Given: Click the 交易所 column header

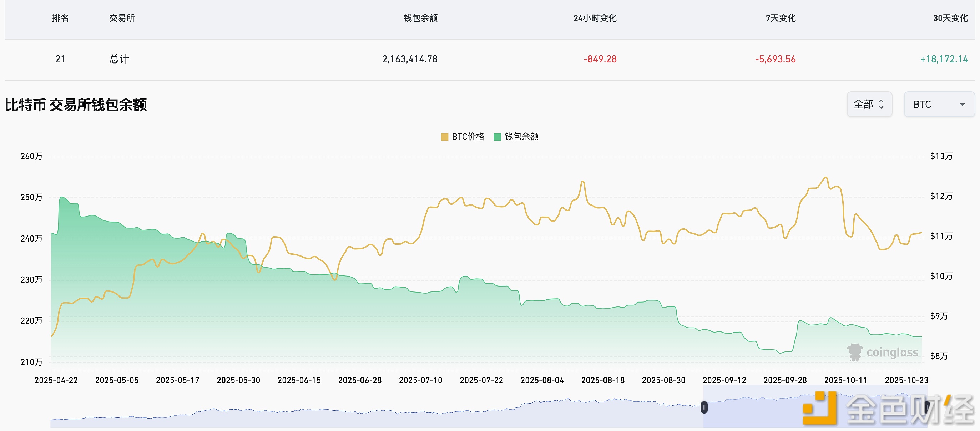Looking at the screenshot, I should 122,18.
